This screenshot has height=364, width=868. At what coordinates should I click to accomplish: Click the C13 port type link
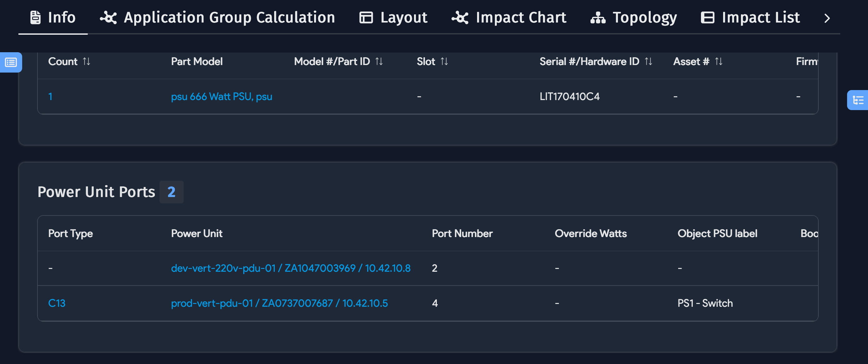(57, 303)
